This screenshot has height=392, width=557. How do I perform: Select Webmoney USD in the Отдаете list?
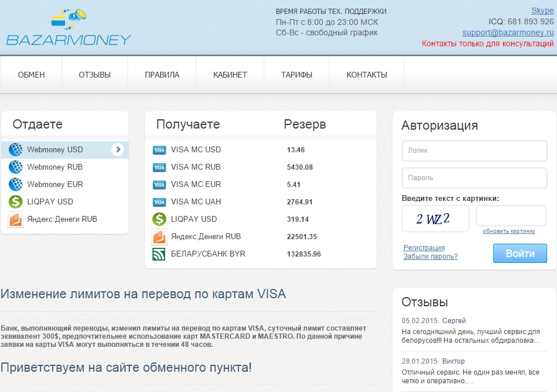click(x=65, y=150)
